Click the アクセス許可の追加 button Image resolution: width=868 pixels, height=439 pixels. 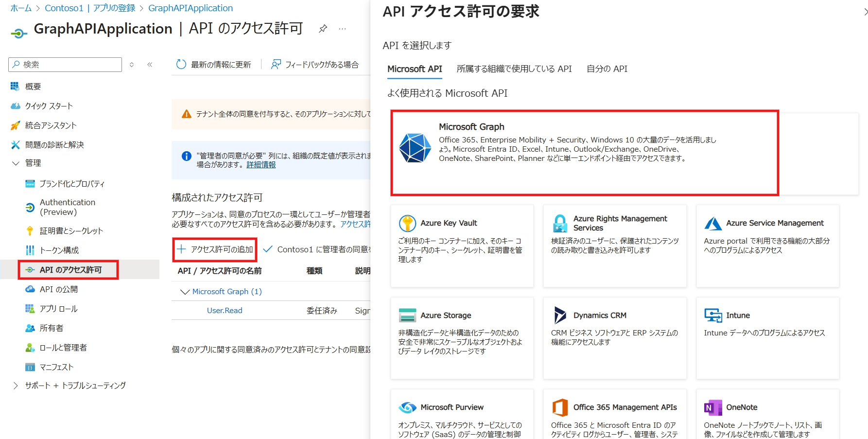[214, 249]
